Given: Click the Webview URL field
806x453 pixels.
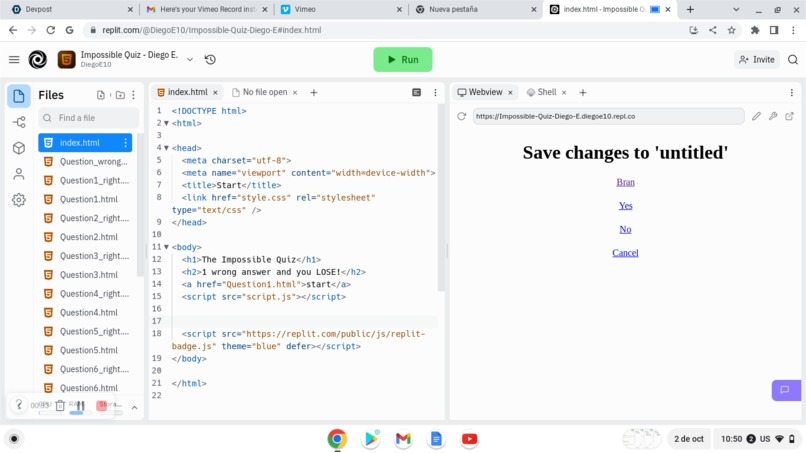Looking at the screenshot, I should 608,116.
